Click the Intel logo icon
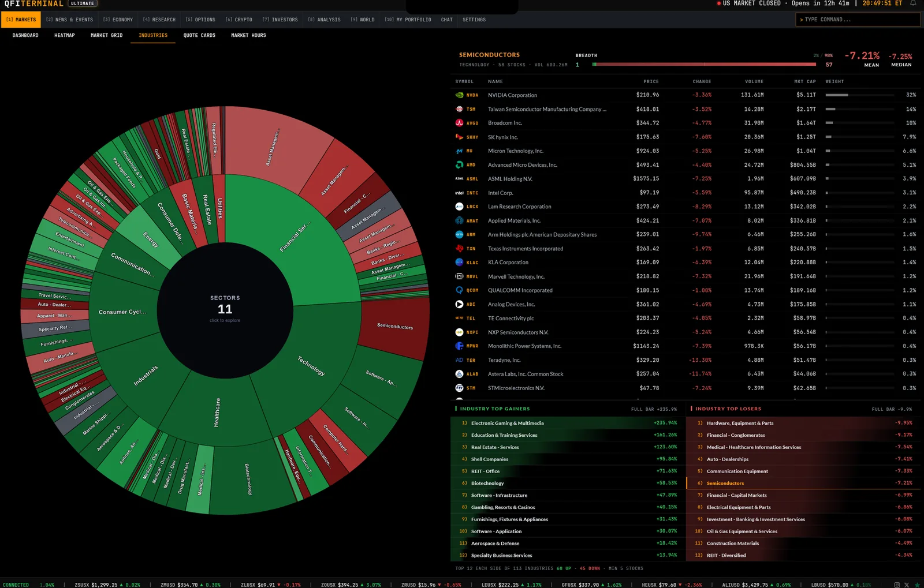This screenshot has width=924, height=588. pos(459,193)
